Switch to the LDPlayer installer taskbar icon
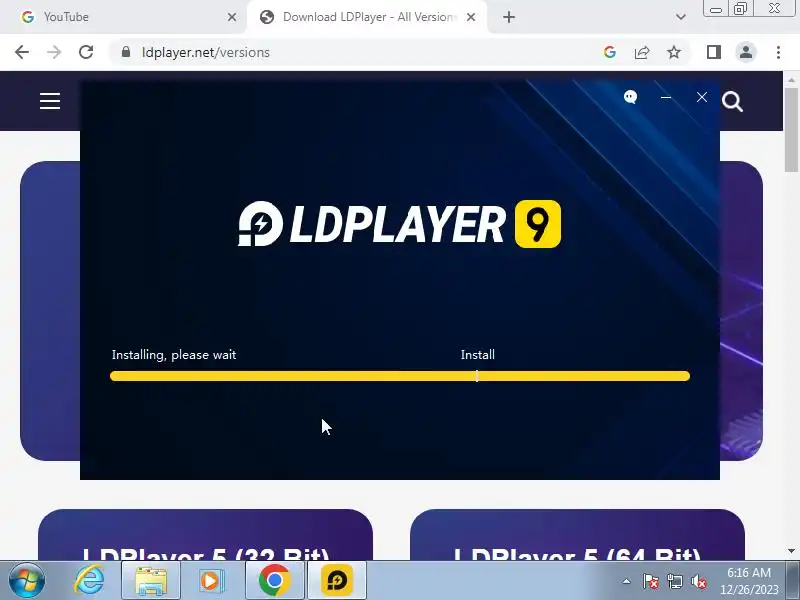Viewport: 800px width, 600px height. click(x=337, y=581)
